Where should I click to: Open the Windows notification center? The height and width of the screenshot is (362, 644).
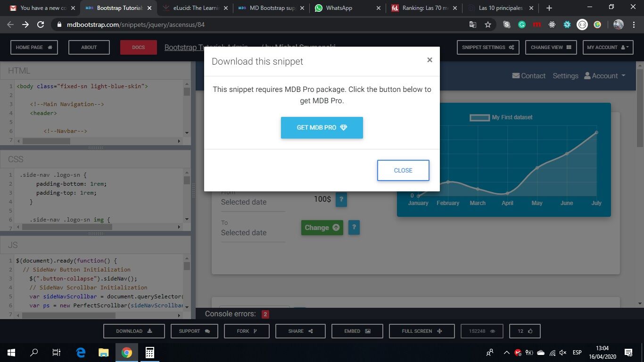coord(628,353)
